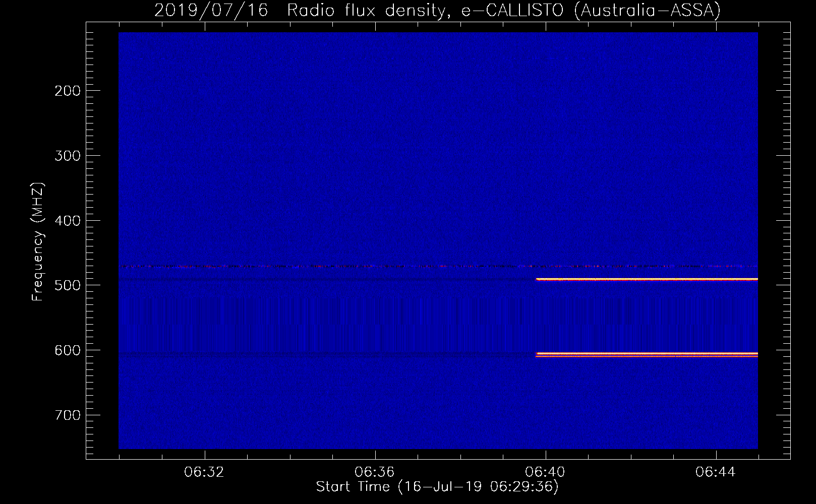The height and width of the screenshot is (504, 816).
Task: Click the 300 frequency tick label
Action: click(68, 156)
